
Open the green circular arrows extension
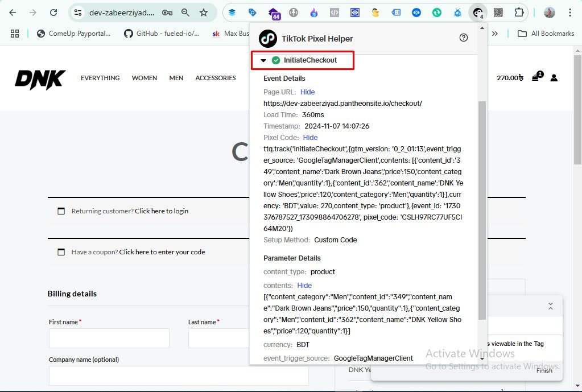(437, 13)
